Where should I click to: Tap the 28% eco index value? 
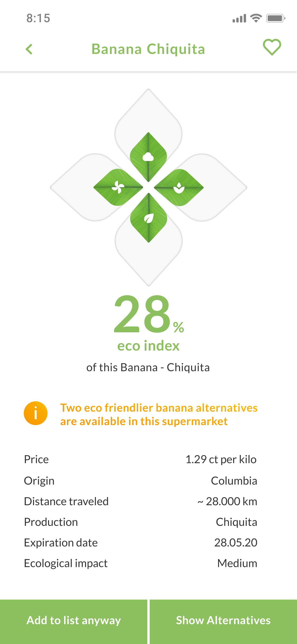[x=149, y=314]
